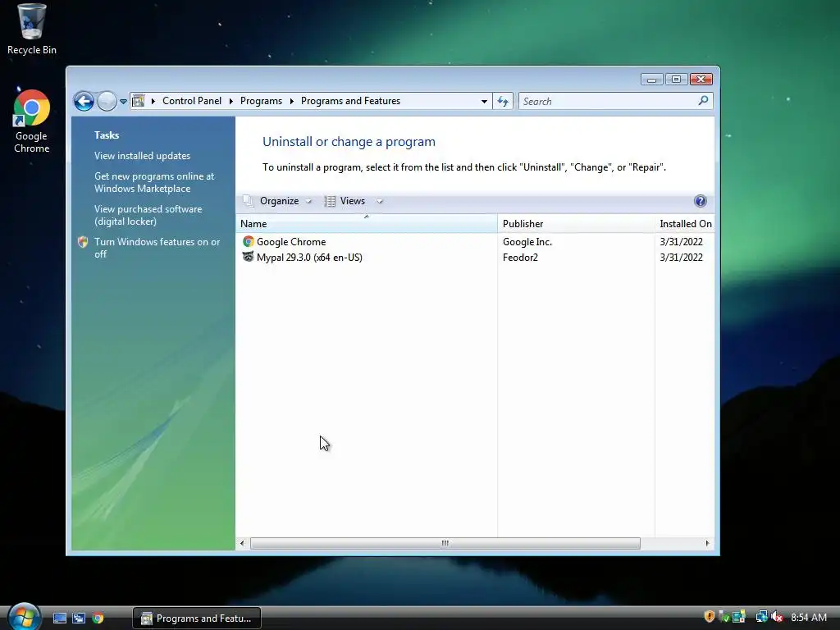Sort list by Name column header
This screenshot has width=840, height=630.
click(367, 223)
